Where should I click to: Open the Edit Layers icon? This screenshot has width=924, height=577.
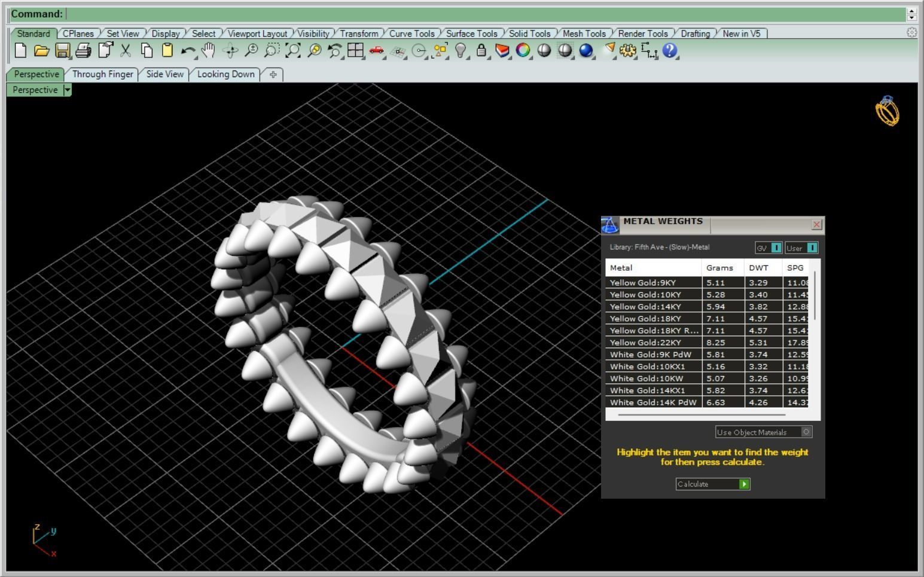point(502,51)
